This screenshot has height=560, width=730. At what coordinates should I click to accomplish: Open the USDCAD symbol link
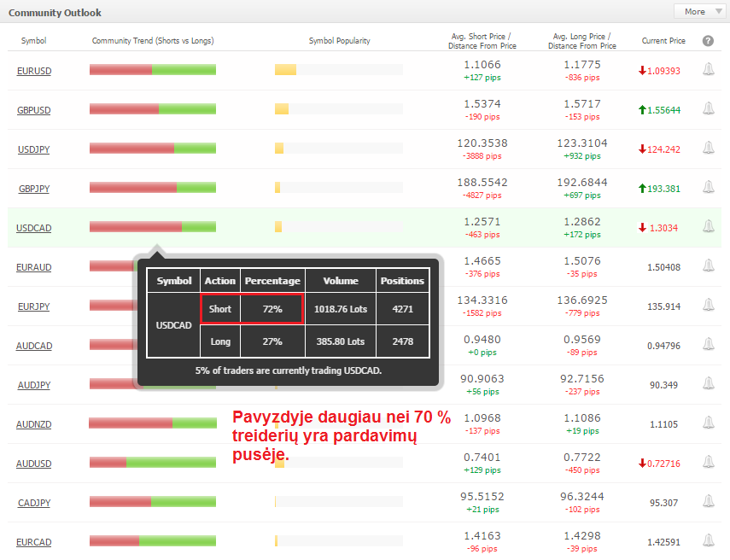[34, 228]
